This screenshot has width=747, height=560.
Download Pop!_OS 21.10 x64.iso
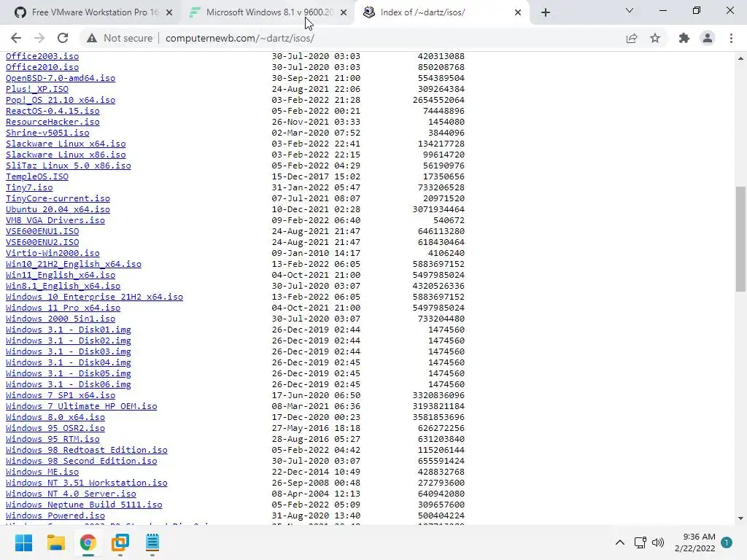(61, 100)
